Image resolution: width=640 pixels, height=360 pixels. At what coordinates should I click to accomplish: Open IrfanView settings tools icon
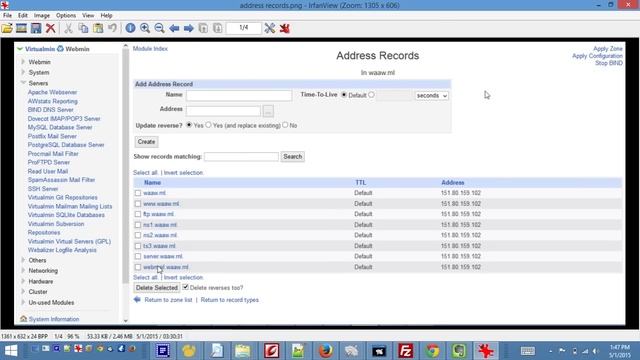(x=269, y=28)
